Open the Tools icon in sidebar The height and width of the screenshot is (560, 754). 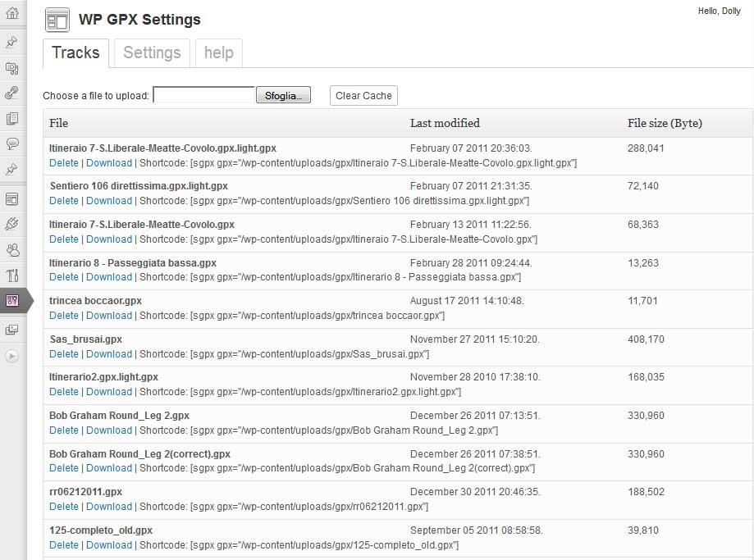[12, 275]
